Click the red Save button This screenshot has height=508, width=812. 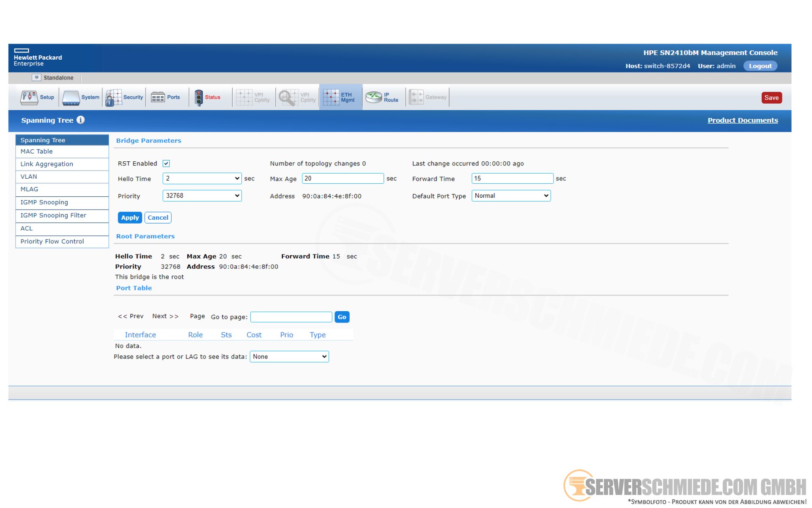(771, 98)
